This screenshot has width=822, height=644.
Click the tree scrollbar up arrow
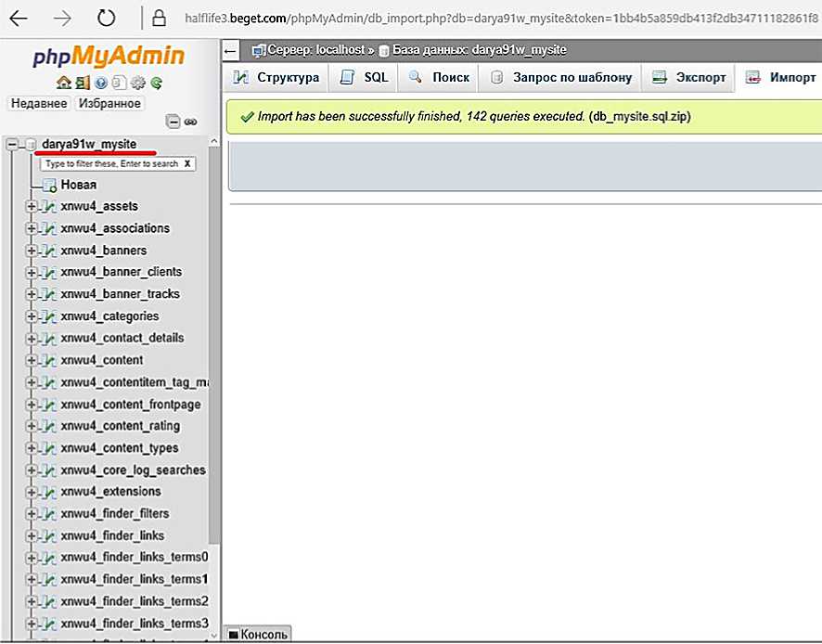click(214, 141)
